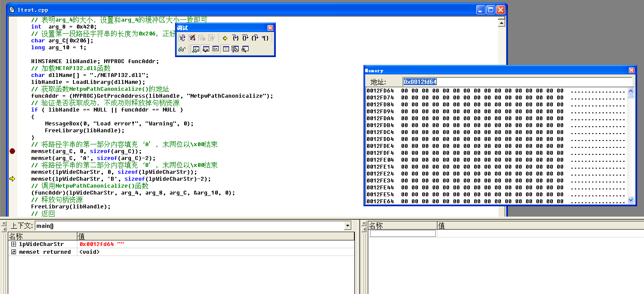The height and width of the screenshot is (294, 644).
Task: Click the Step Into icon
Action: [236, 38]
